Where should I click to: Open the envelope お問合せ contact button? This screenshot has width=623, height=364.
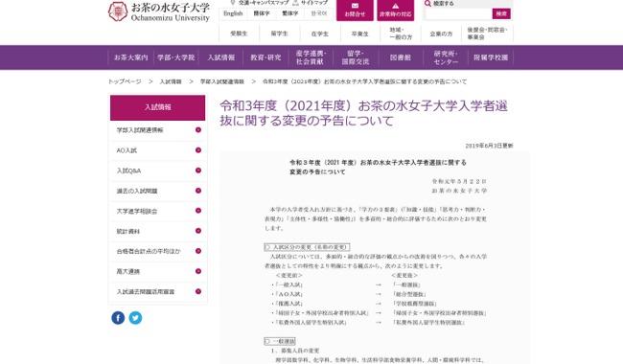coord(355,10)
